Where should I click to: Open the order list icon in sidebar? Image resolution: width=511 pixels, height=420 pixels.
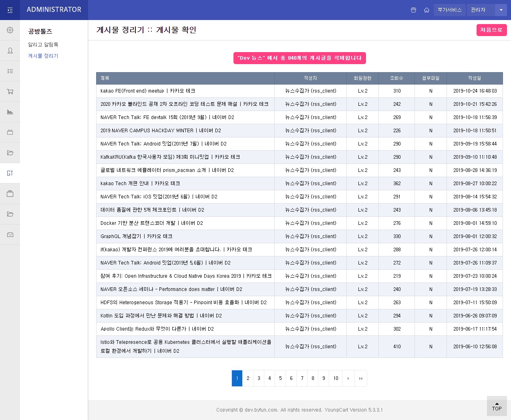tap(10, 71)
